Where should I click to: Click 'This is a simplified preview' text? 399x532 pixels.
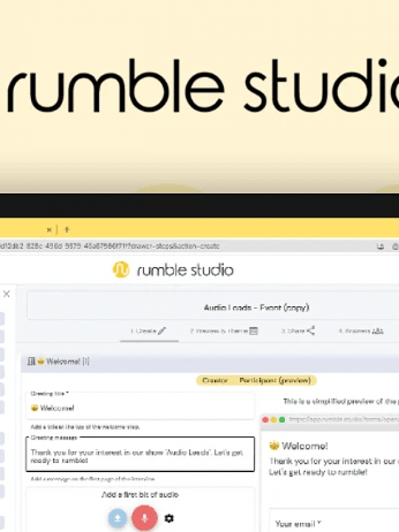[341, 402]
